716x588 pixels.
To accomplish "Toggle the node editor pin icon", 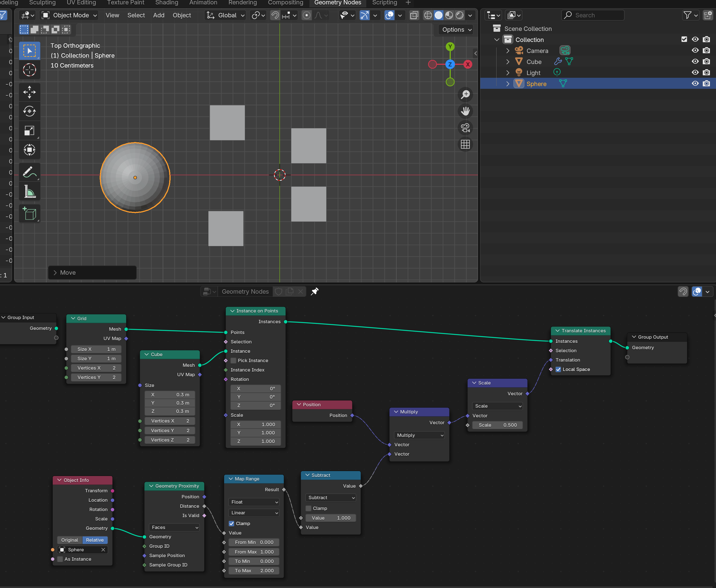I will point(315,292).
